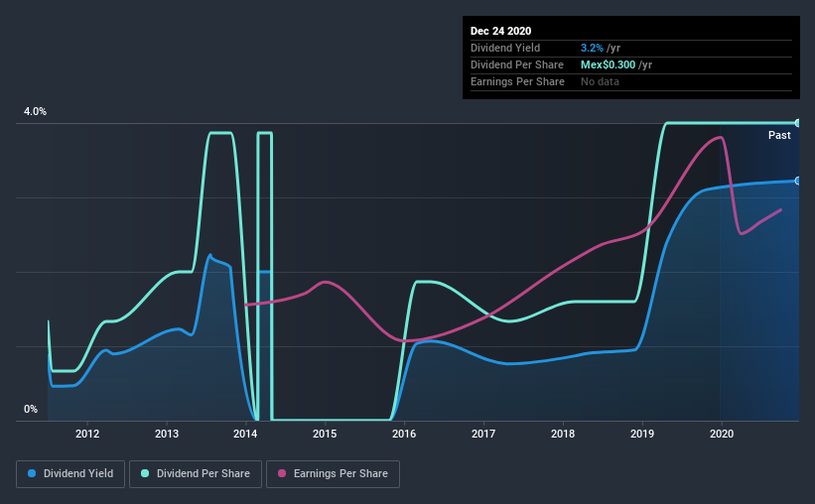Image resolution: width=815 pixels, height=504 pixels.
Task: Click the tooltip Dividend Yield row label
Action: pyautogui.click(x=505, y=48)
